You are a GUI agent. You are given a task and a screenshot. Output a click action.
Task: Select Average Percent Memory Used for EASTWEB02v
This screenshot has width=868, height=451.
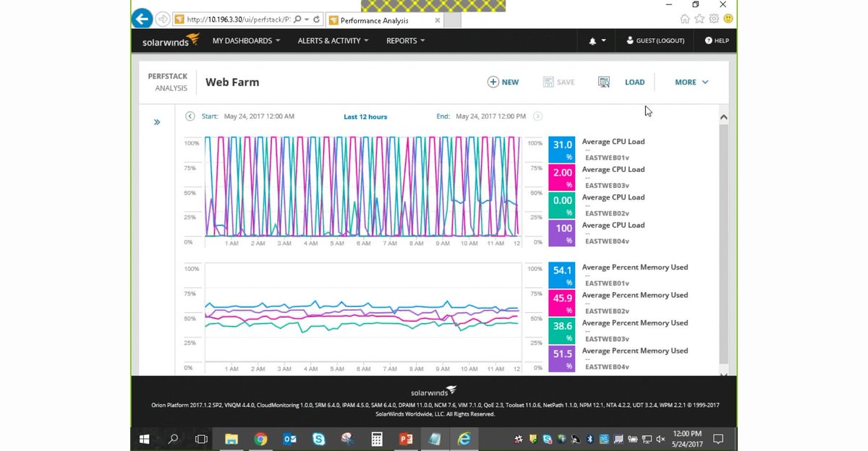(635, 295)
